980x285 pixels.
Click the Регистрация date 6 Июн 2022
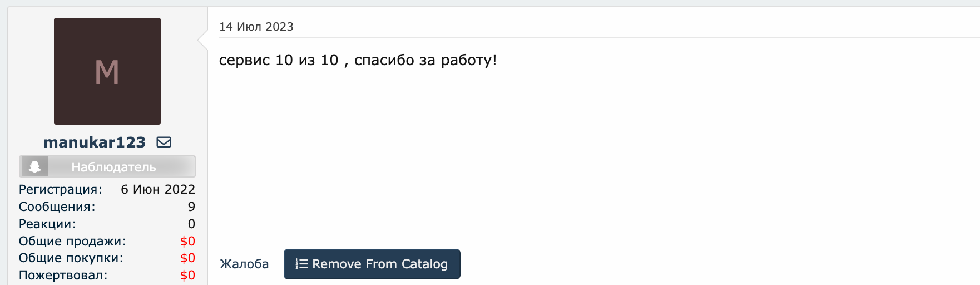pos(158,189)
